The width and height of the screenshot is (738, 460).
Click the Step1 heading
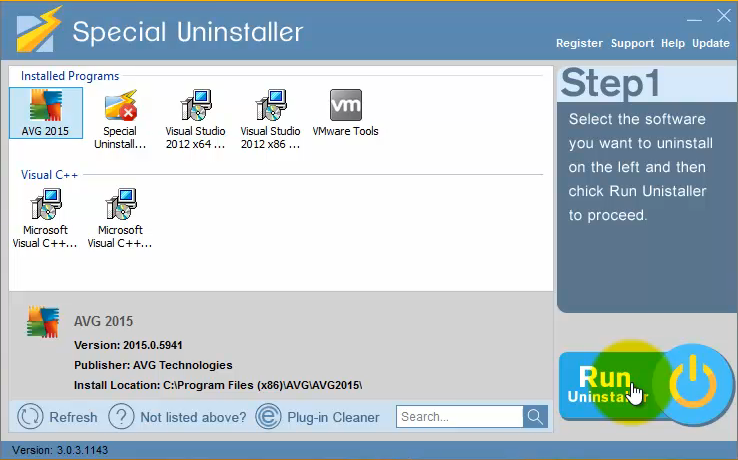pos(610,83)
